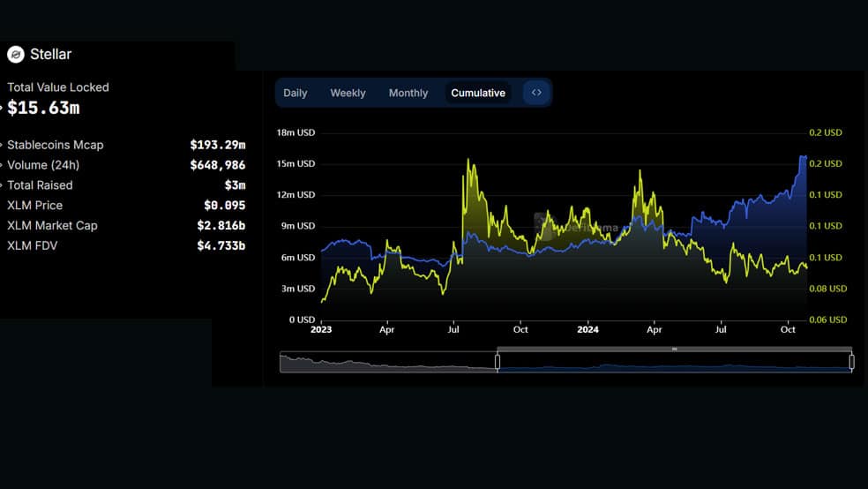Open the embed code icon button

tap(536, 93)
